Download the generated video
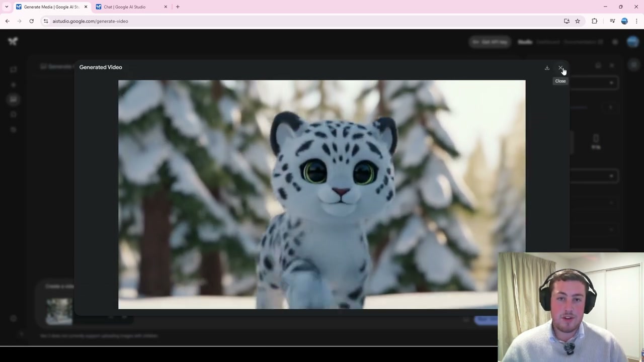The height and width of the screenshot is (362, 644). [547, 67]
